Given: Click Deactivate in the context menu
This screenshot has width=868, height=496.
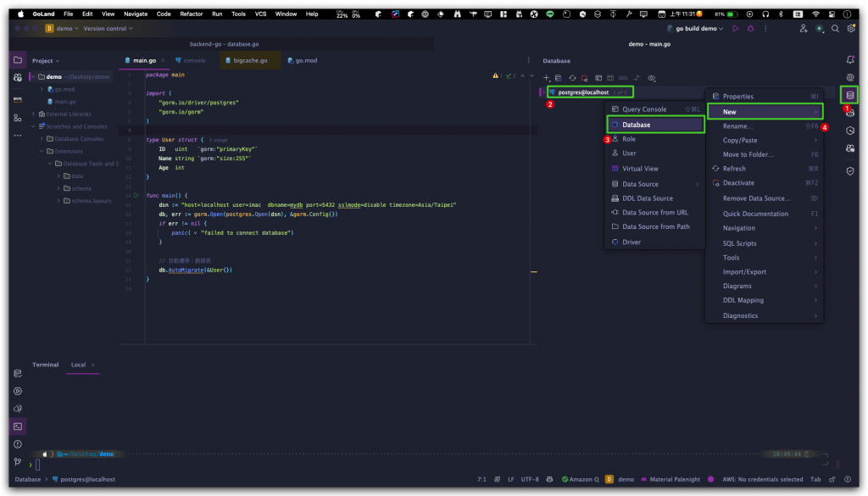Looking at the screenshot, I should [x=765, y=182].
